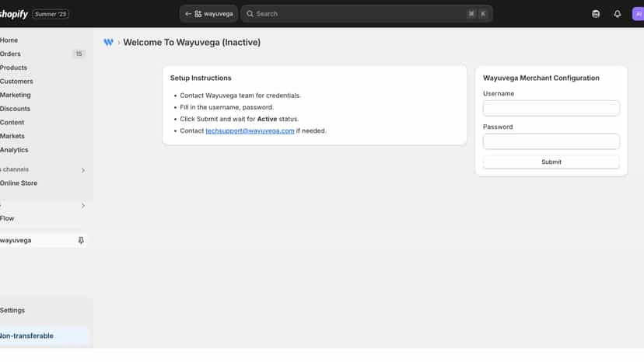Click the Wayuvega Merchant Configuration heading

(541, 78)
